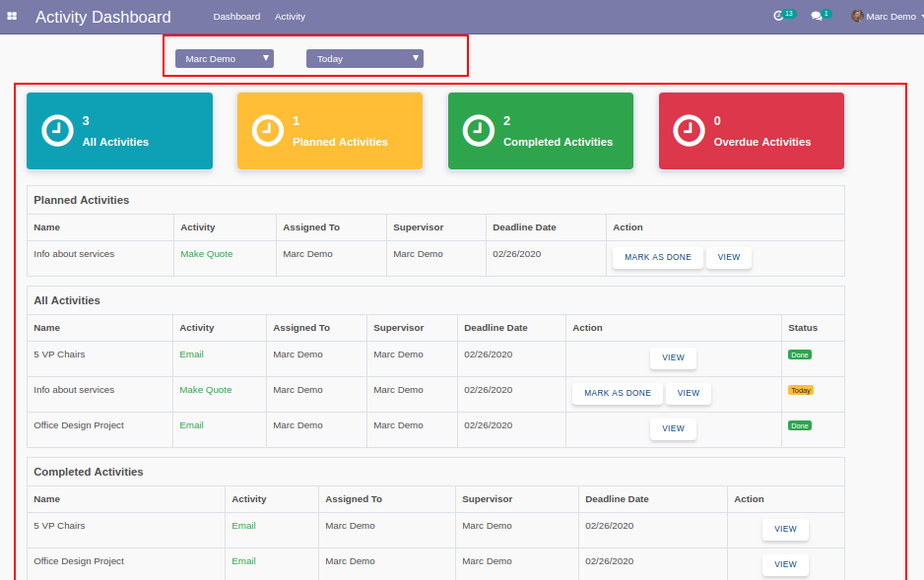Open the apps grid menu icon
This screenshot has height=580, width=924.
[x=12, y=17]
